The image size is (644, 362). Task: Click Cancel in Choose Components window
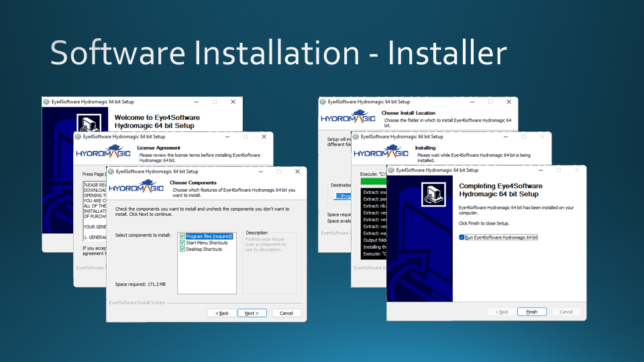pos(286,313)
